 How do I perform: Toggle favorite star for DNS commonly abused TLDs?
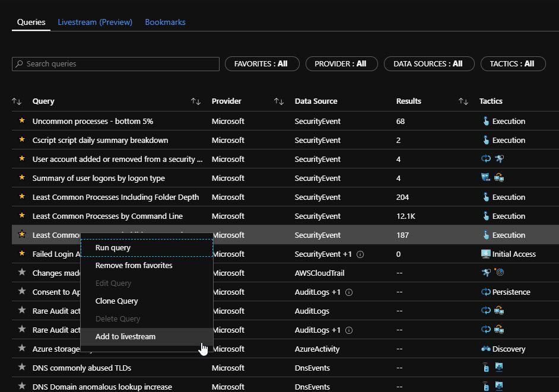(22, 368)
